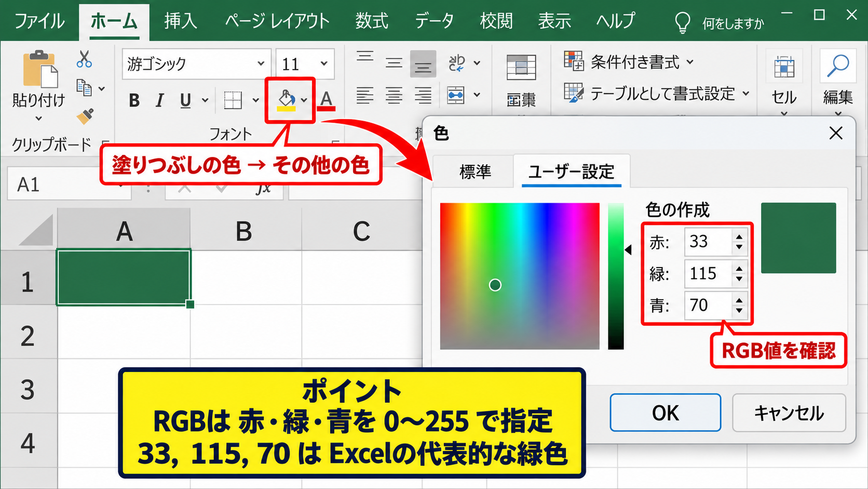Apply left text alignment
The image size is (868, 489).
click(x=365, y=96)
